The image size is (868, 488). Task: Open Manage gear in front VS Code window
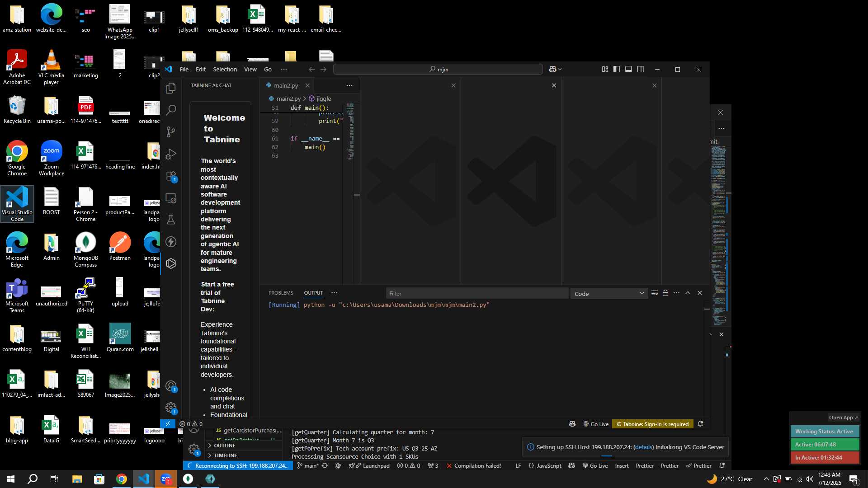point(171,408)
